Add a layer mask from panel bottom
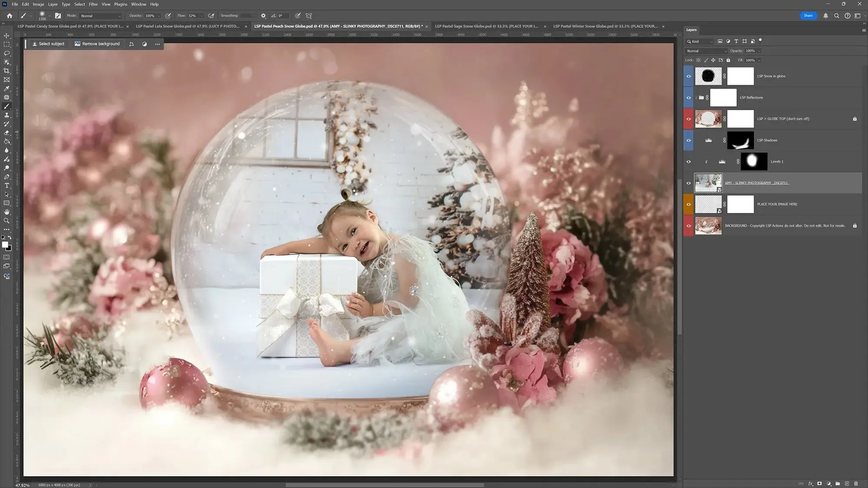Viewport: 868px width, 488px height. (x=819, y=483)
